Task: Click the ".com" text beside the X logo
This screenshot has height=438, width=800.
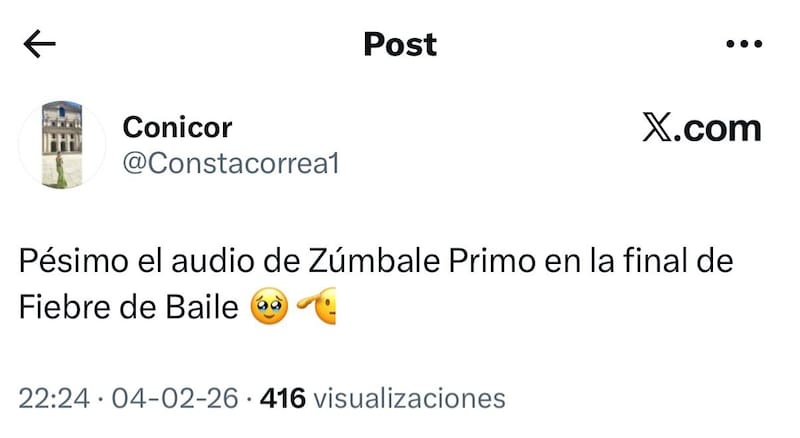Action: (x=718, y=129)
